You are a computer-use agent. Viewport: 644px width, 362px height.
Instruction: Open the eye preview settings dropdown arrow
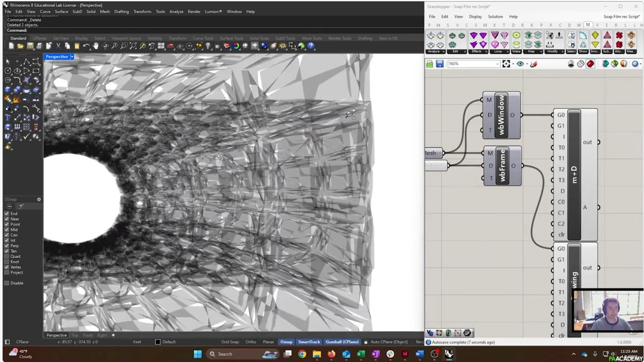527,64
